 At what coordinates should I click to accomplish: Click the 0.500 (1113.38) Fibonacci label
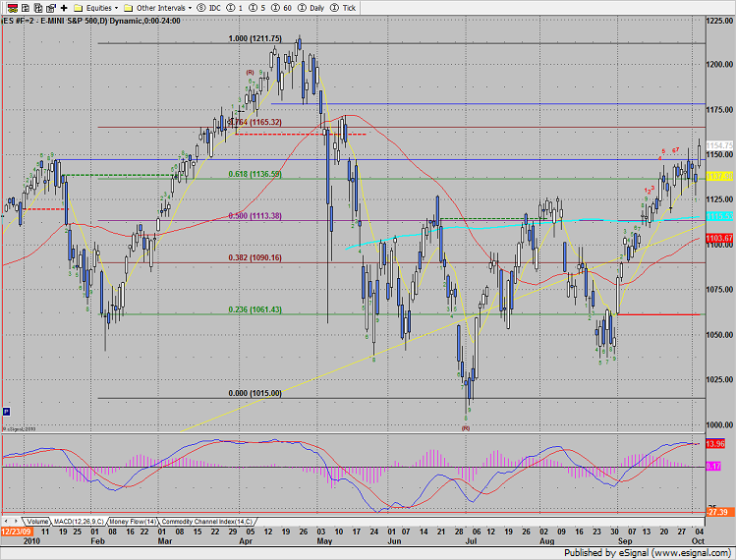click(255, 216)
